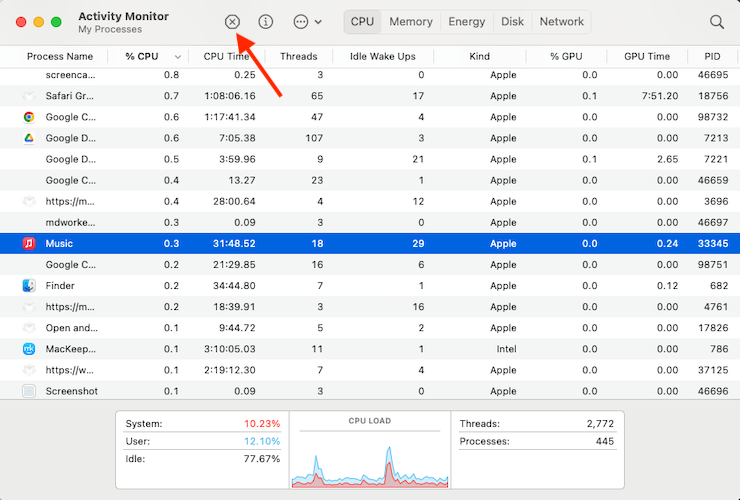Click the shield icon in PID 4761 row

click(29, 307)
